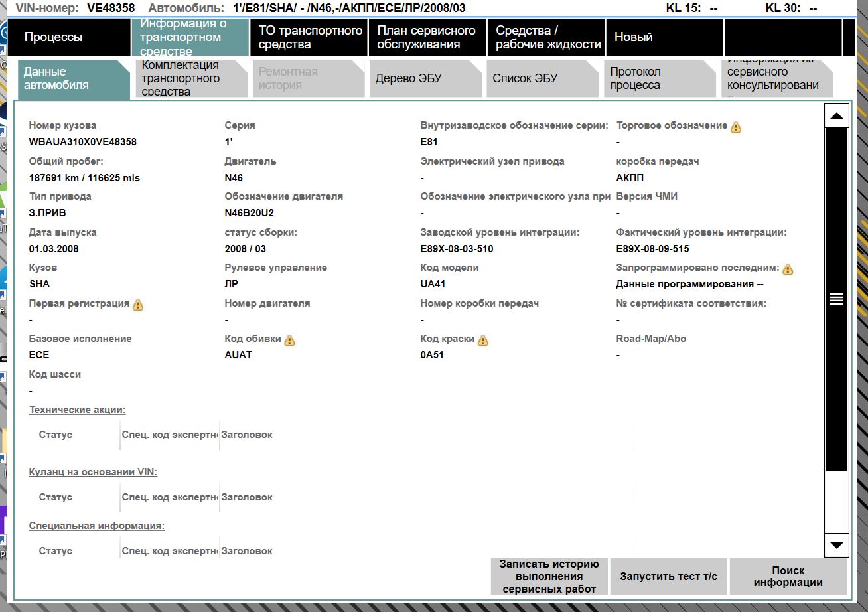The image size is (868, 612).
Task: Select the Новый top tab
Action: (x=664, y=37)
